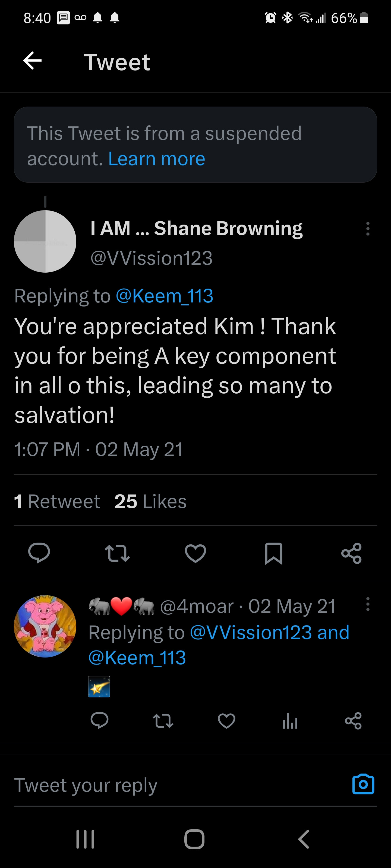The image size is (391, 868).
Task: View analytics for the @4moar reply
Action: [290, 721]
